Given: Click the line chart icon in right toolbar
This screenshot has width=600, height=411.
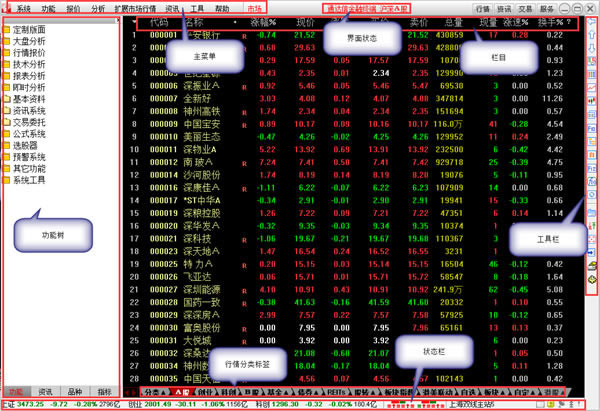Looking at the screenshot, I should coord(592,86).
